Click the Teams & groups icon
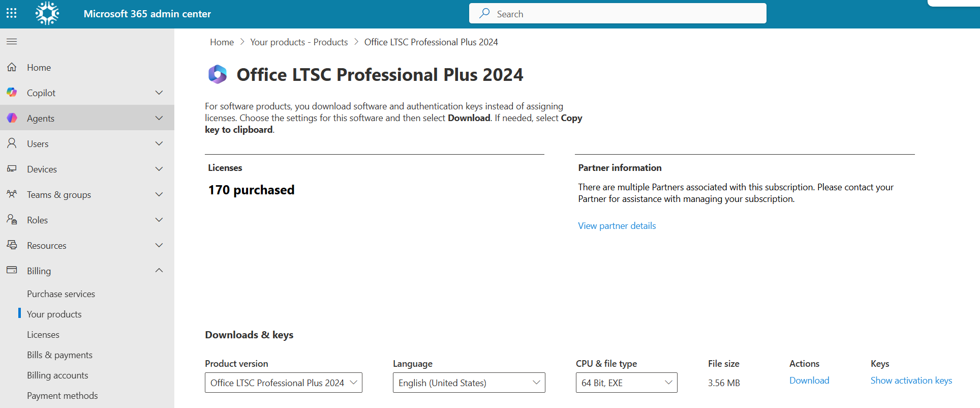The image size is (980, 408). (12, 194)
